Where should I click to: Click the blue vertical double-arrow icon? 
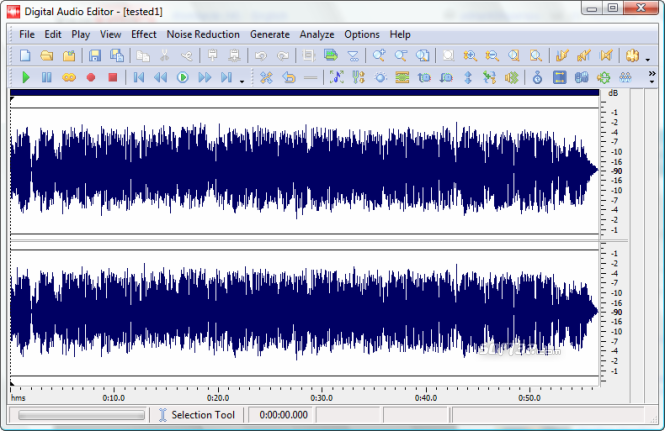pos(468,77)
